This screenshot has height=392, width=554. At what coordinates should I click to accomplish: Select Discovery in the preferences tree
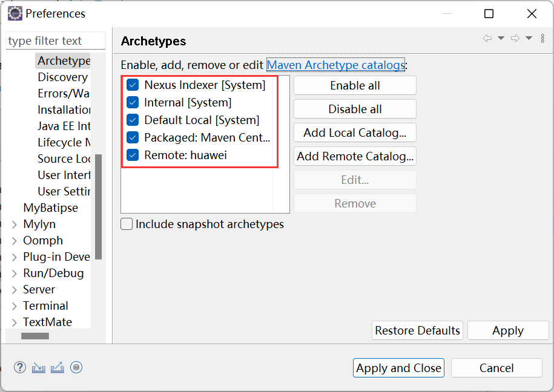coord(63,77)
